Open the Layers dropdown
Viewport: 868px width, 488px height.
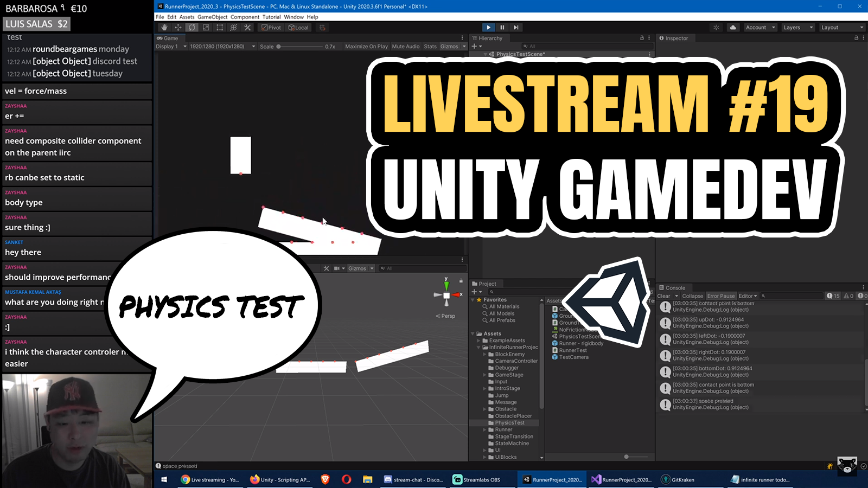coord(798,28)
